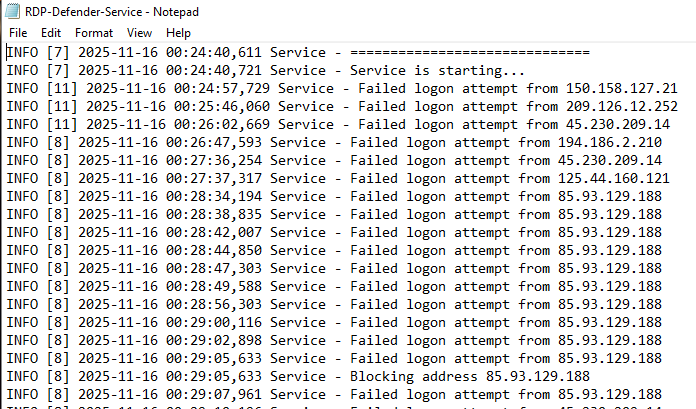Open the Help menu
The height and width of the screenshot is (409, 696).
point(178,33)
